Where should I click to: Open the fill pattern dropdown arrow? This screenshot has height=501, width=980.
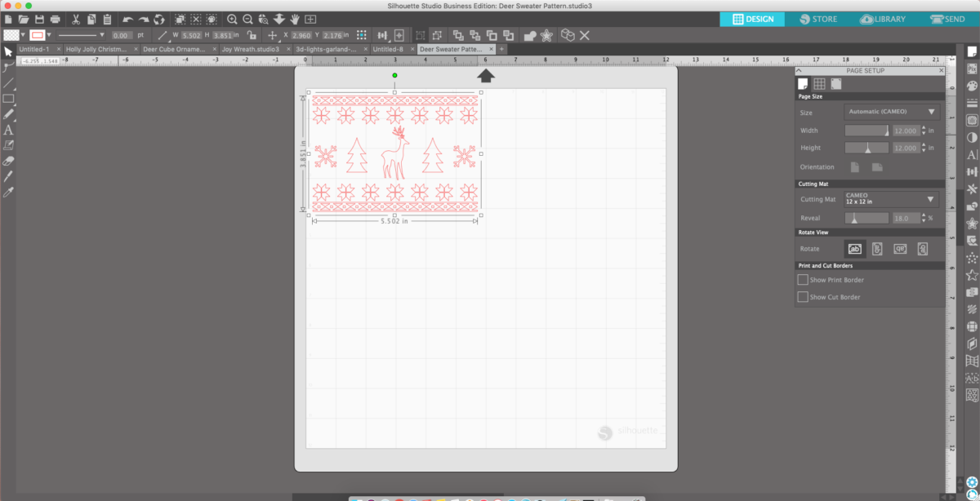[x=22, y=35]
